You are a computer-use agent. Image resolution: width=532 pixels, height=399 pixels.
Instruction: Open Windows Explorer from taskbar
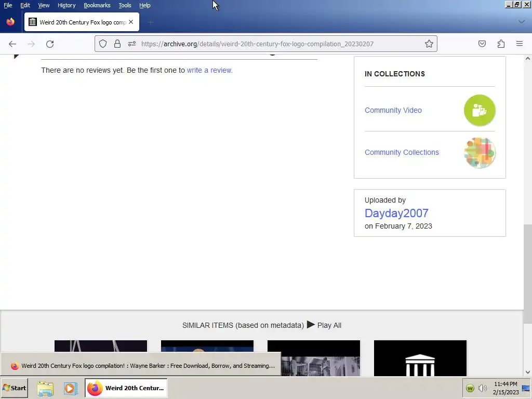[x=45, y=388]
